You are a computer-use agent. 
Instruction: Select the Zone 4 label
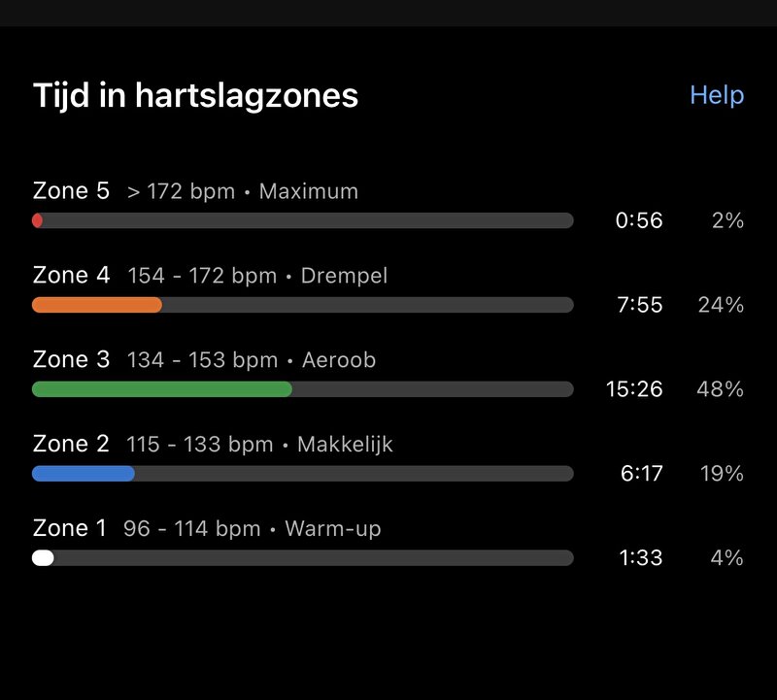click(71, 275)
